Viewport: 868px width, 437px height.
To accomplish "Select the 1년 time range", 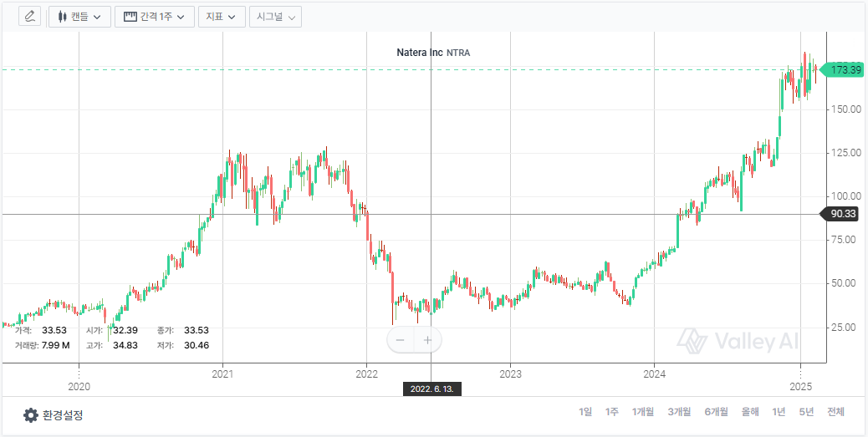I will (779, 412).
